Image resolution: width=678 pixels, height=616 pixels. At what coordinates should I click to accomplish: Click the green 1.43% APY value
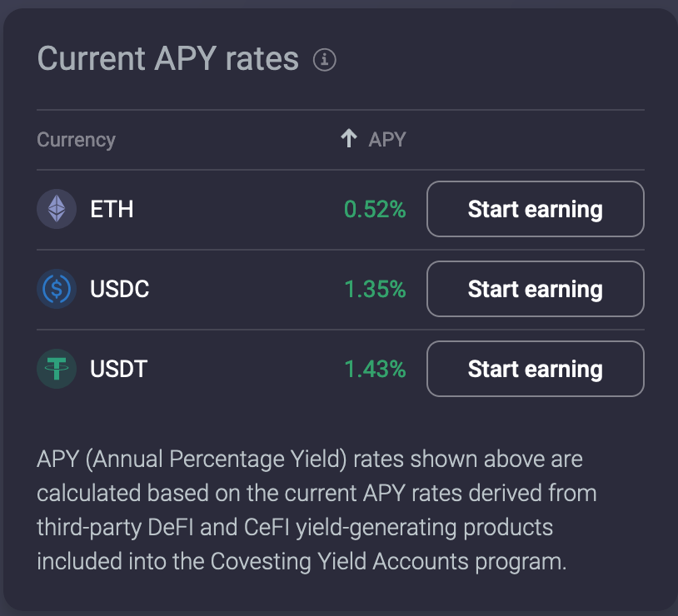click(x=373, y=369)
